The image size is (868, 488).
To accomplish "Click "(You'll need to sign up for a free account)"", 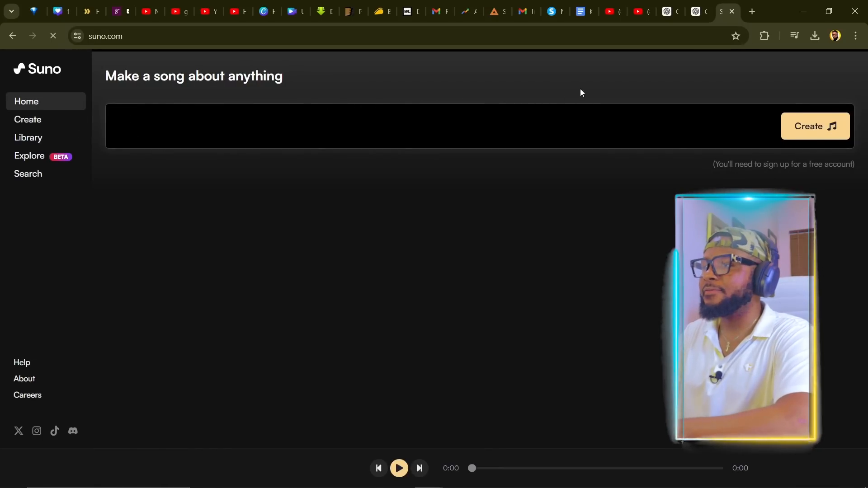I will 783,164.
